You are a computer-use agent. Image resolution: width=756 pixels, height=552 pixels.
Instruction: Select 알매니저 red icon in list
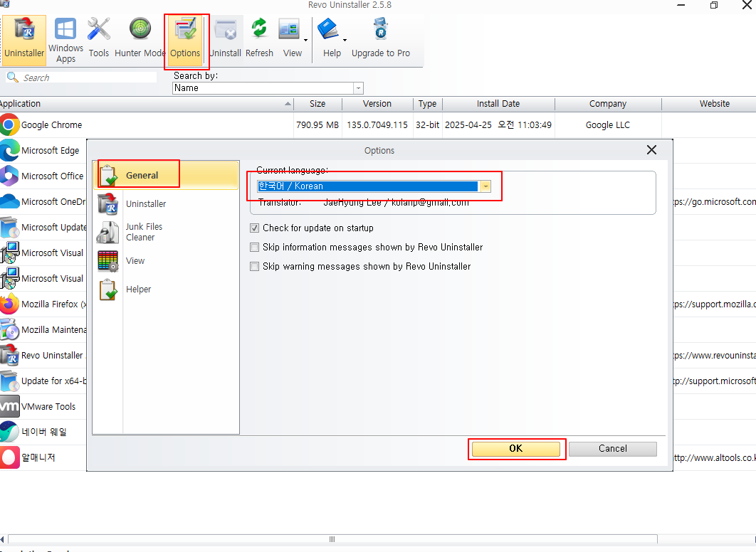10,457
